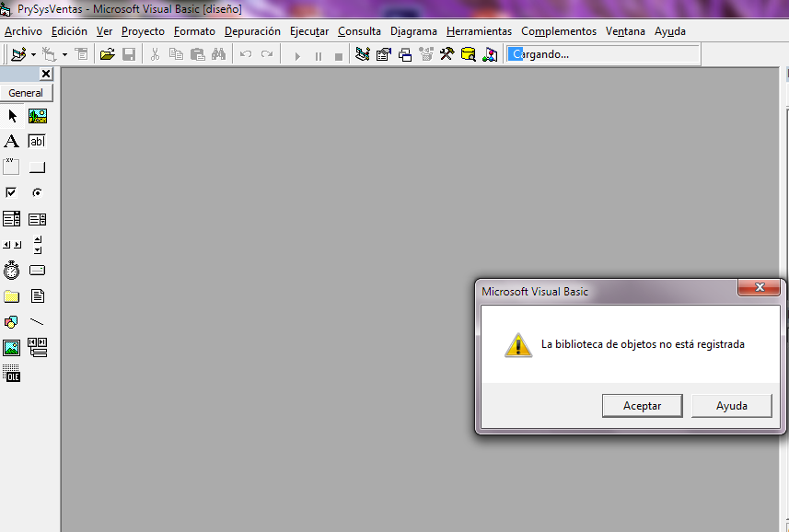Open the Object Browser icon

tap(425, 53)
